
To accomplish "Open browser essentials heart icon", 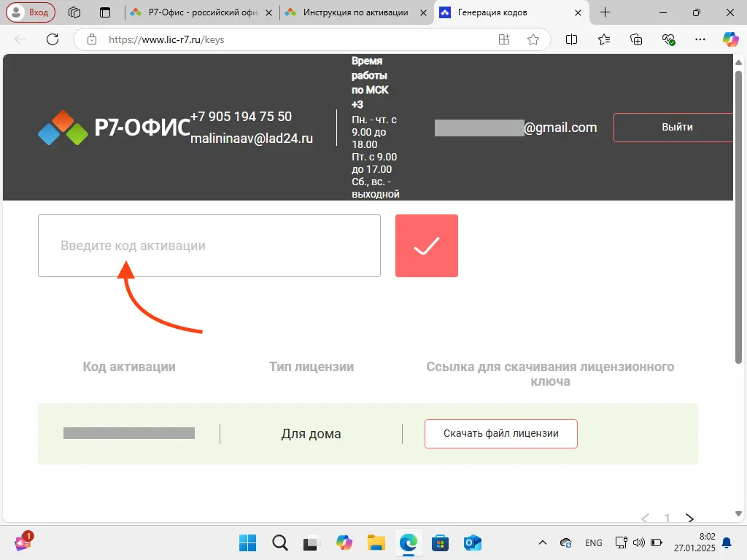I will tap(668, 39).
